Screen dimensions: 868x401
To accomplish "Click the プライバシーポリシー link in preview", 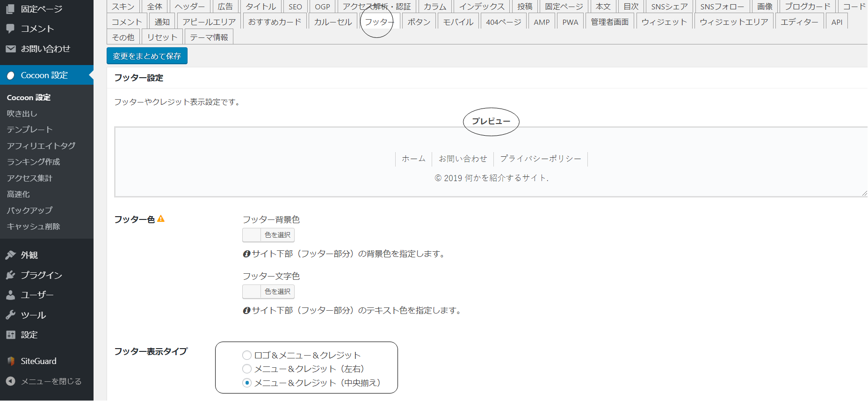I will click(540, 159).
